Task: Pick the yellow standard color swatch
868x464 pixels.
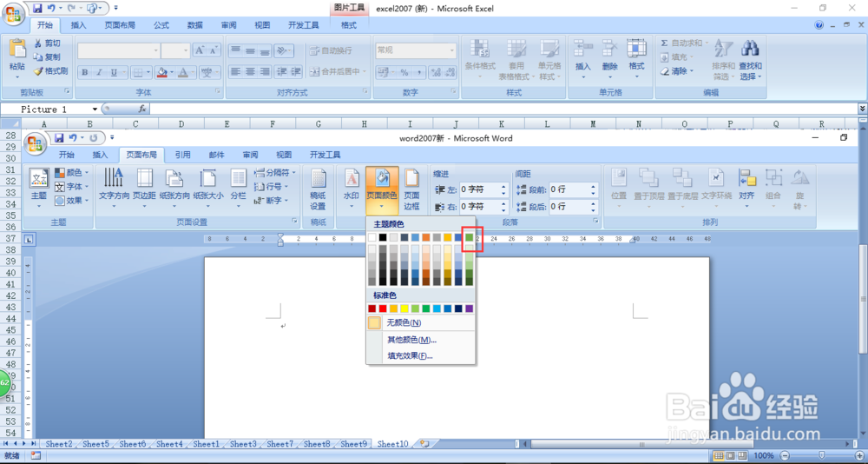Action: coord(404,308)
